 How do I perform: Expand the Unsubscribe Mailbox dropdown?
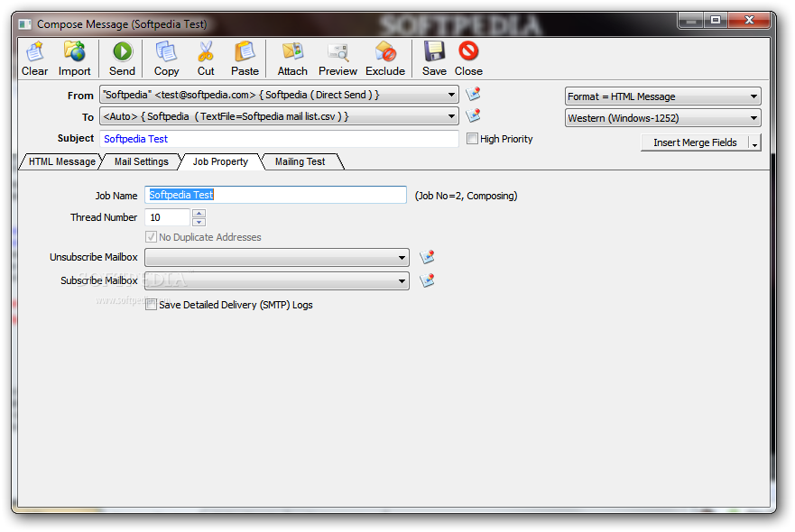click(402, 257)
